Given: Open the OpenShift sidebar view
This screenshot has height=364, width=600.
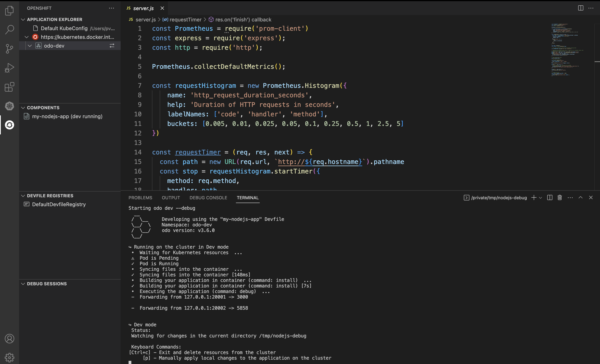Looking at the screenshot, I should [x=9, y=125].
